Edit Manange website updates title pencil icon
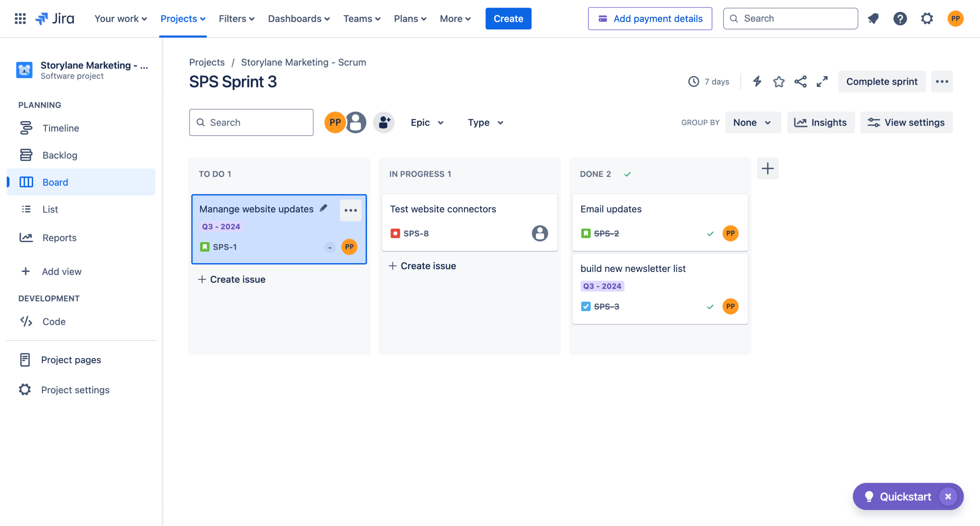980x526 pixels. coord(323,208)
